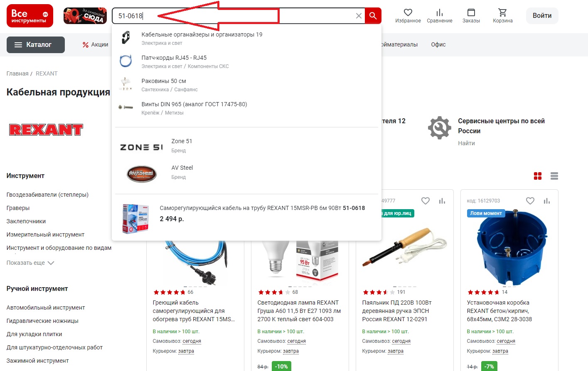Add the installation box to comparison
588x371 pixels.
[547, 201]
